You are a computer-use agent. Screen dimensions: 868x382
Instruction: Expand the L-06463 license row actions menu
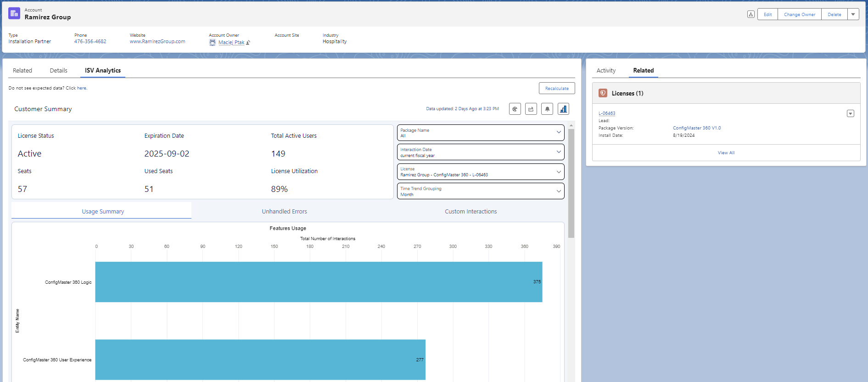[851, 113]
